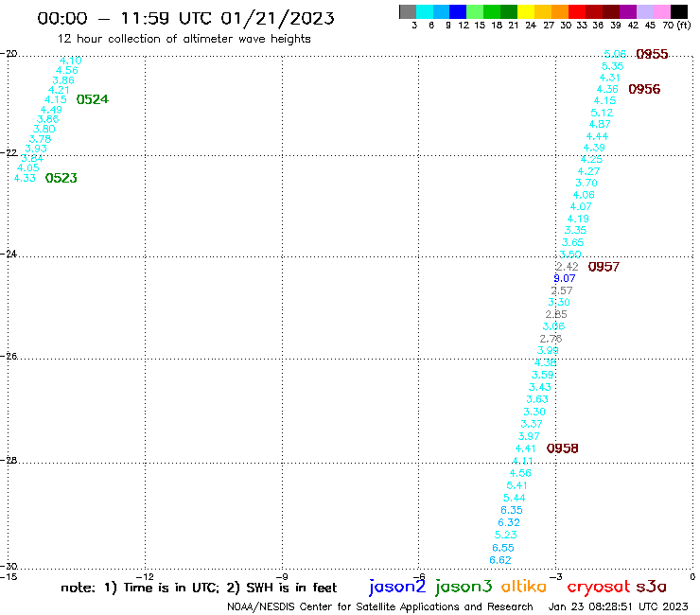The width and height of the screenshot is (700, 615).
Task: Click the note about UTC and SWH
Action: click(x=199, y=588)
